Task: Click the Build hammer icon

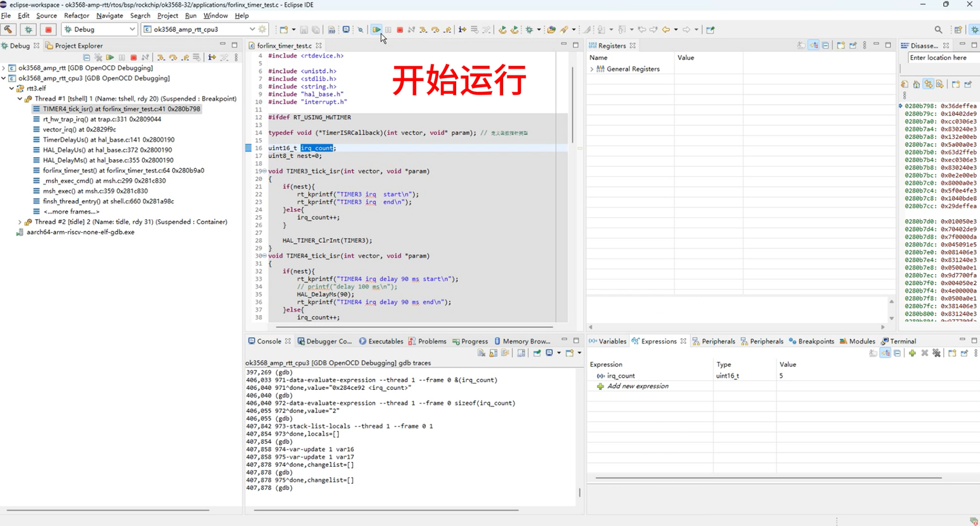Action: coord(8,30)
